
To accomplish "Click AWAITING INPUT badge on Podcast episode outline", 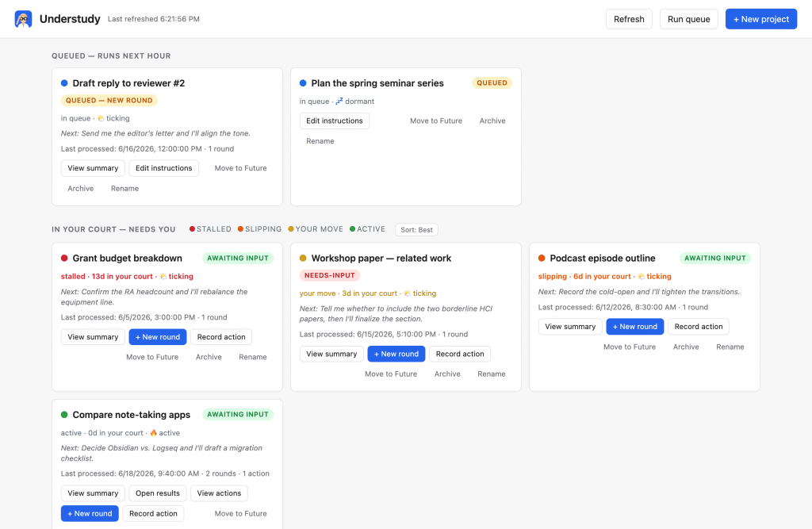I will [x=715, y=258].
